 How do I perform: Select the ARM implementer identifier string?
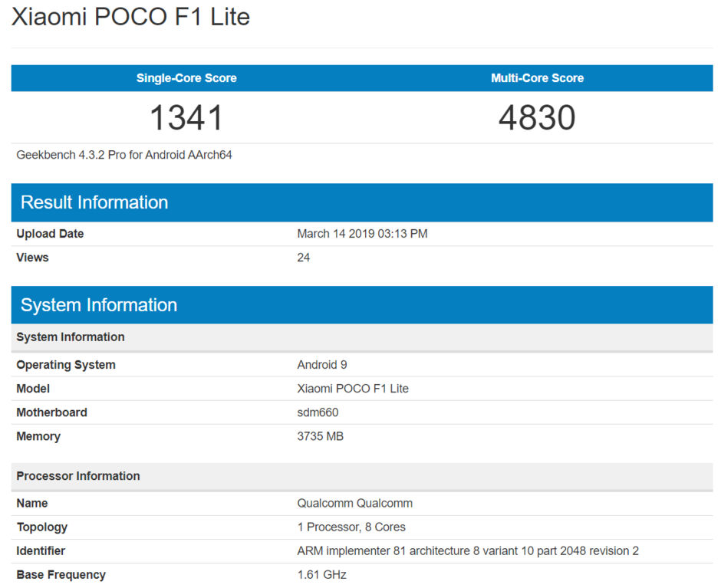tap(468, 550)
